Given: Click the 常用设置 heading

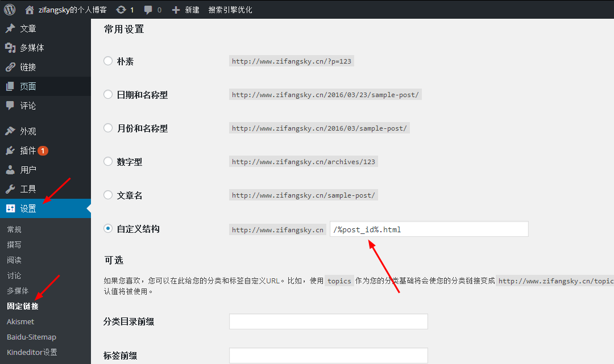Looking at the screenshot, I should [124, 30].
